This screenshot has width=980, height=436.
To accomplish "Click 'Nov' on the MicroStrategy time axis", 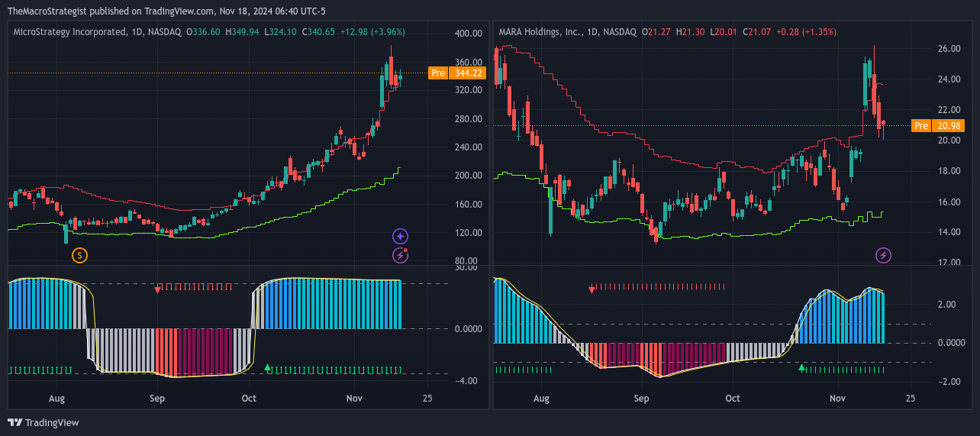I will coord(353,399).
